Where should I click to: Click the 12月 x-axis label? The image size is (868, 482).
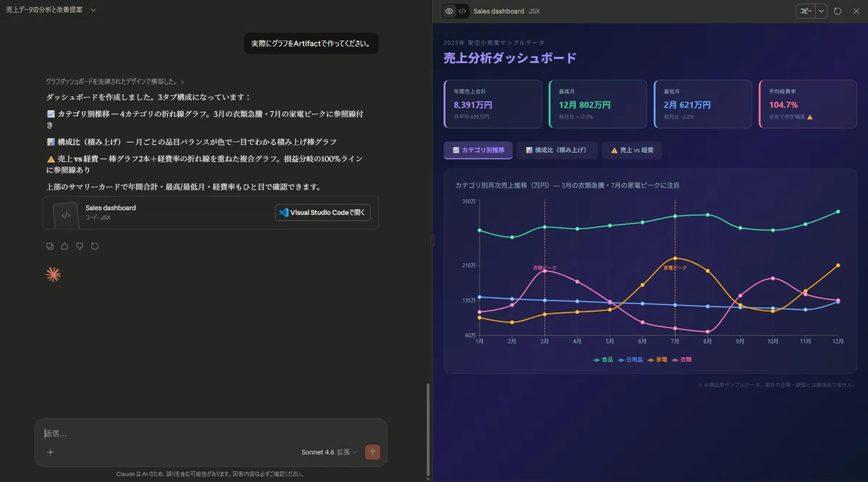coord(838,341)
